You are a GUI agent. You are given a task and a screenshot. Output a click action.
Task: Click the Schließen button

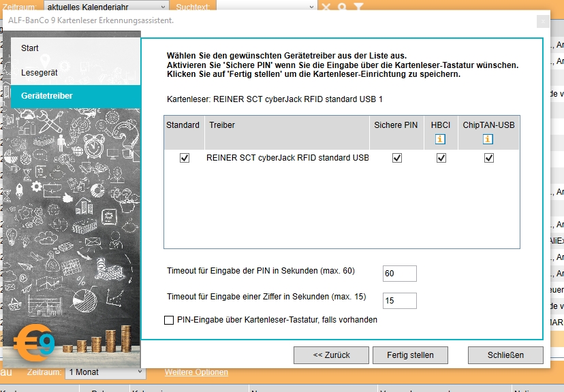coord(505,355)
